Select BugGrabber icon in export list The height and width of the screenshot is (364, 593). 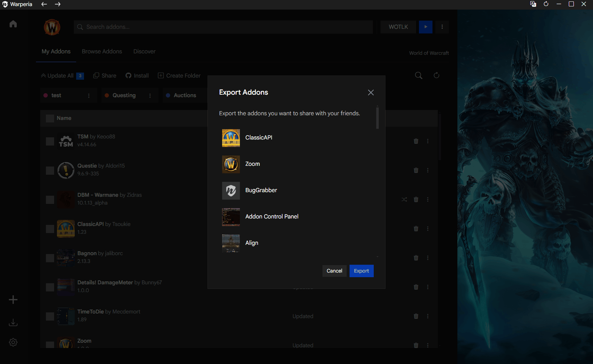click(231, 191)
